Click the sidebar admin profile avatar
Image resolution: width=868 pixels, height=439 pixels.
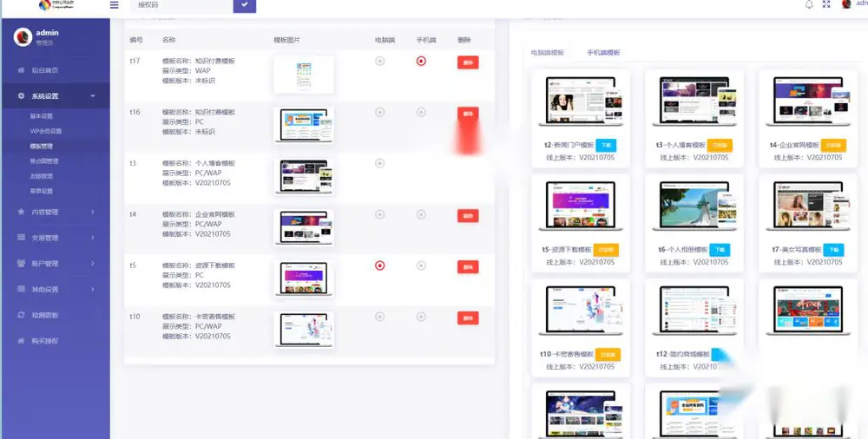23,37
